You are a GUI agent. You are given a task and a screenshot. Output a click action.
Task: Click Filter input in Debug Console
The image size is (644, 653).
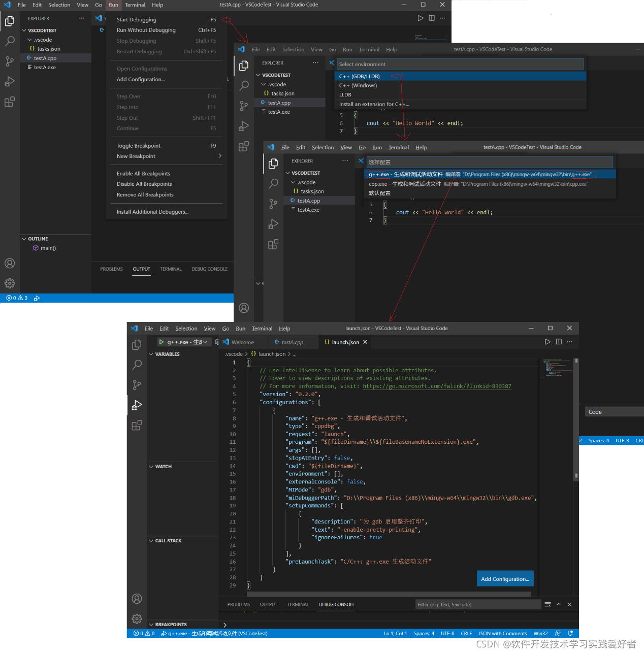tap(478, 604)
